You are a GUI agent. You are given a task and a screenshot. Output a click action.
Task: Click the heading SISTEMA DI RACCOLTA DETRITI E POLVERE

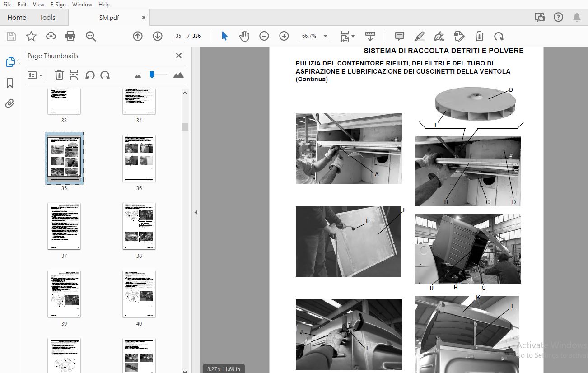[x=443, y=51]
